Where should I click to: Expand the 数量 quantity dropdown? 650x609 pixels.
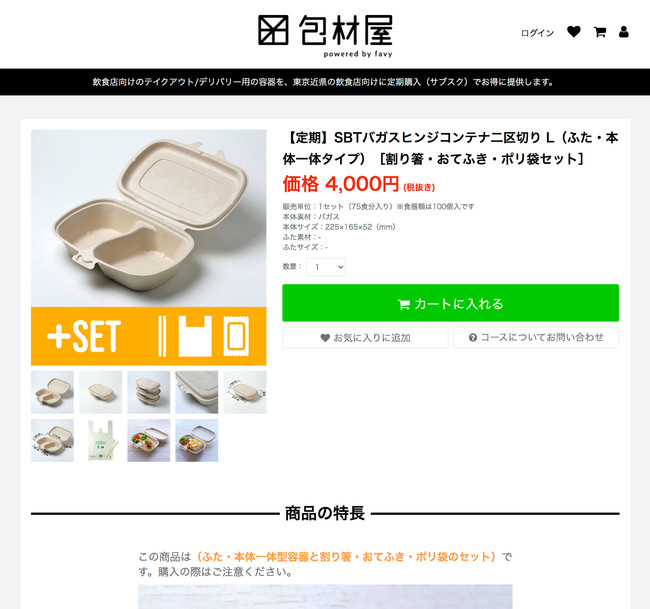pyautogui.click(x=326, y=267)
